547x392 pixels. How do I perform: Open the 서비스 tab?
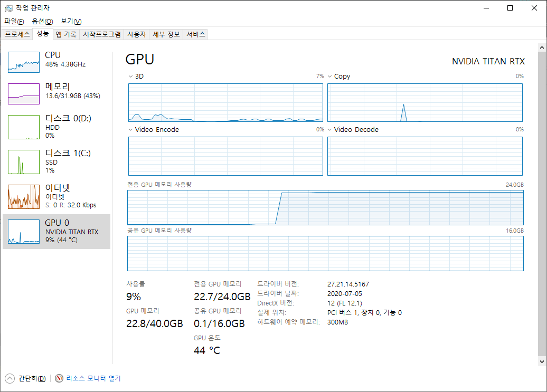click(x=196, y=34)
